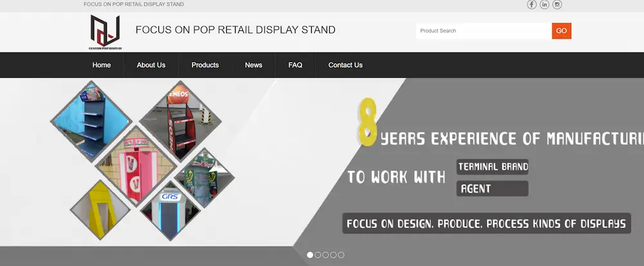Click 'YEARS EXPERIENCE OF' banner headline
Image resolution: width=644 pixels, height=266 pixels.
click(460, 138)
